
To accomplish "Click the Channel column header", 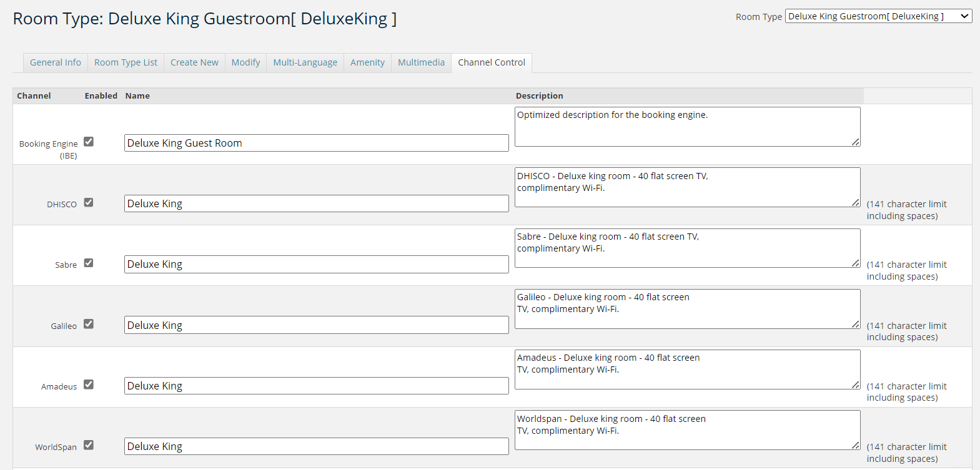I will tap(34, 95).
